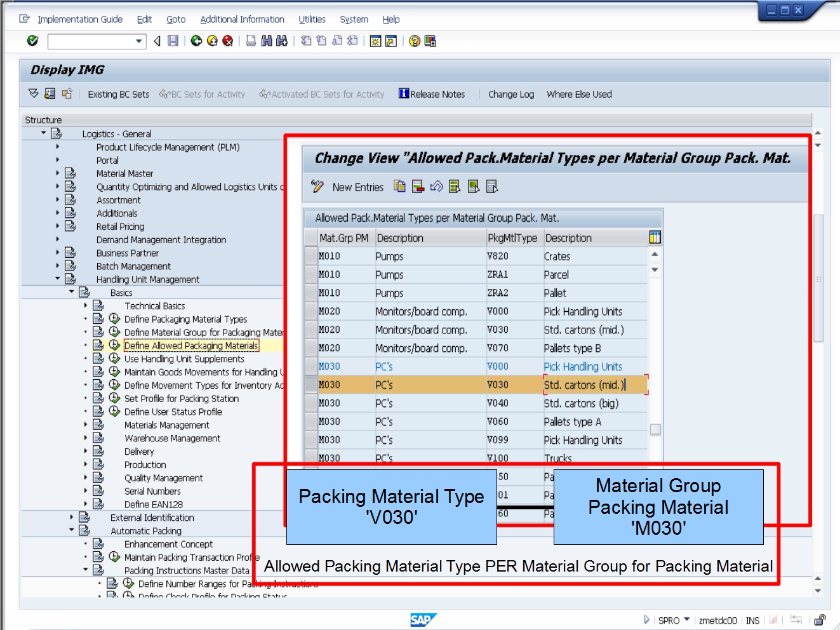Open the Goto menu
The width and height of the screenshot is (840, 630).
(176, 19)
